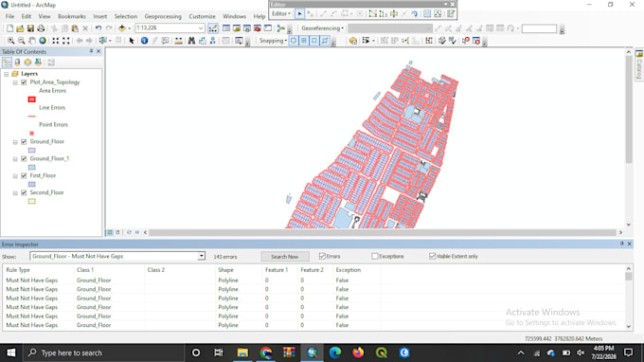Click the Add Data button
The image size is (644, 362).
tap(122, 28)
